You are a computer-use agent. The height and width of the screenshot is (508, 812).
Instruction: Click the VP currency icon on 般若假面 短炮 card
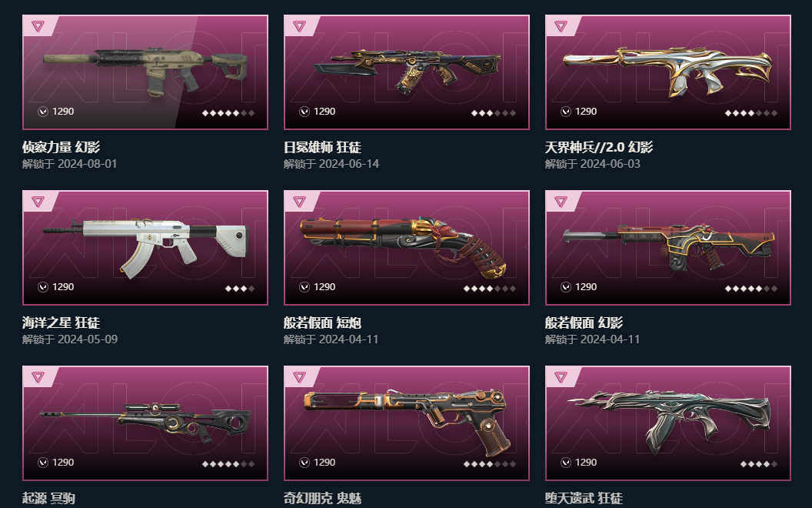tap(304, 286)
